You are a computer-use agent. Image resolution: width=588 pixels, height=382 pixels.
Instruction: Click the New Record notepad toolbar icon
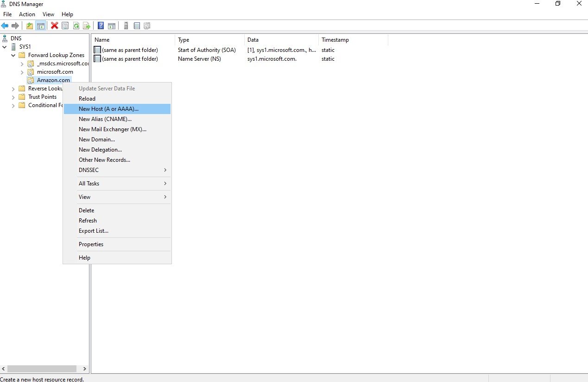137,26
